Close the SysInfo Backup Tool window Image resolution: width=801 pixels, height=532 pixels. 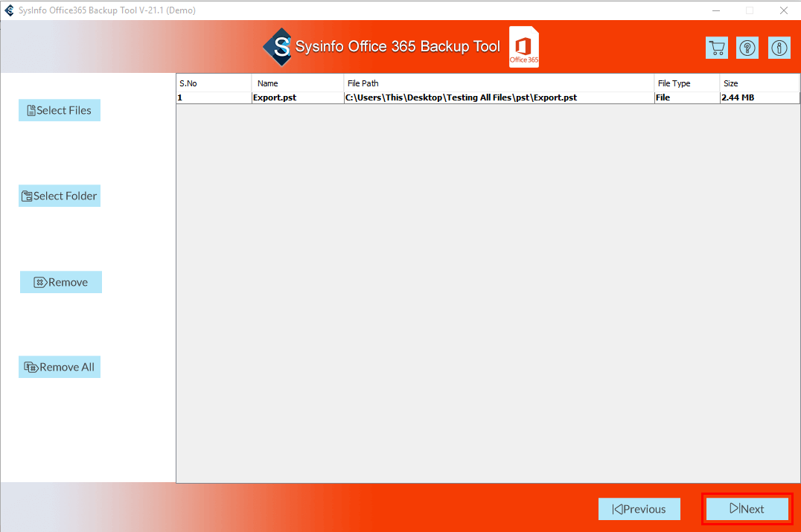[784, 10]
